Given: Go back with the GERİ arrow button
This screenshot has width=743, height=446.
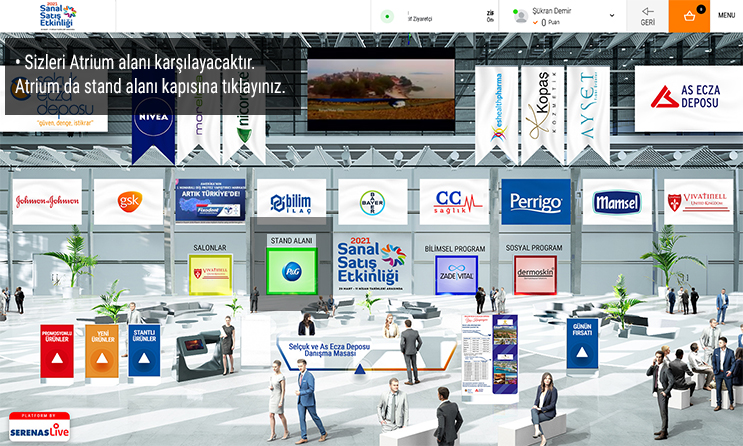Looking at the screenshot, I should pyautogui.click(x=647, y=16).
